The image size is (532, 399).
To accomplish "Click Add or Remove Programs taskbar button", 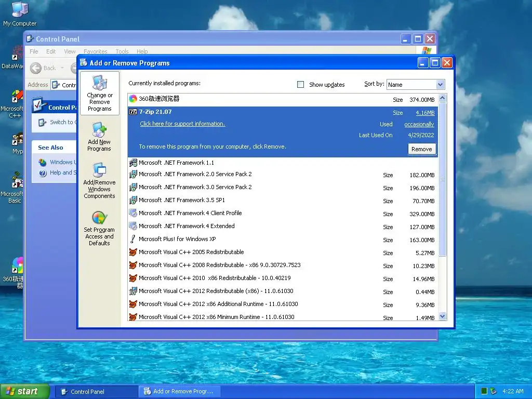I will click(180, 392).
